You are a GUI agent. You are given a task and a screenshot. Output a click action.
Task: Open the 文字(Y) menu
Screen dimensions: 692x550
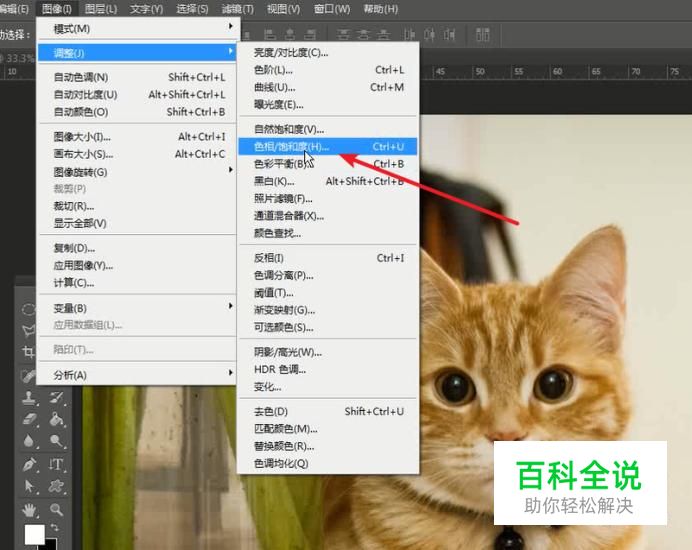pyautogui.click(x=147, y=9)
